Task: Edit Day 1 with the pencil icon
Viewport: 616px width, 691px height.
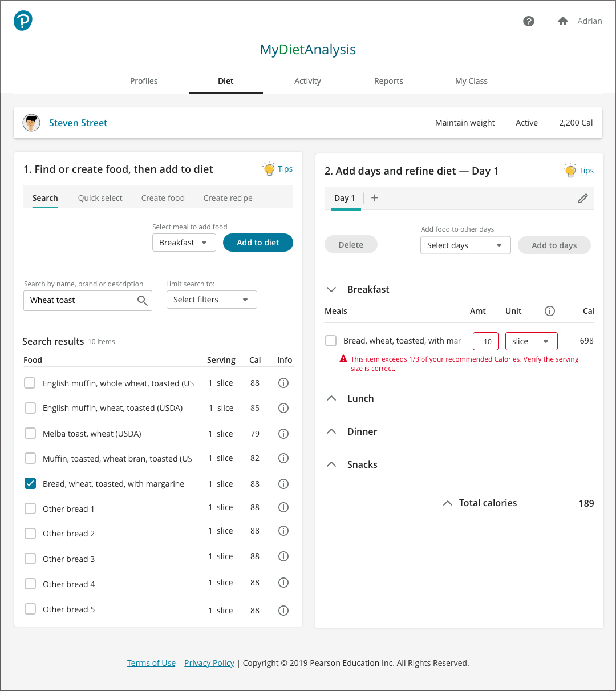Action: [x=582, y=198]
